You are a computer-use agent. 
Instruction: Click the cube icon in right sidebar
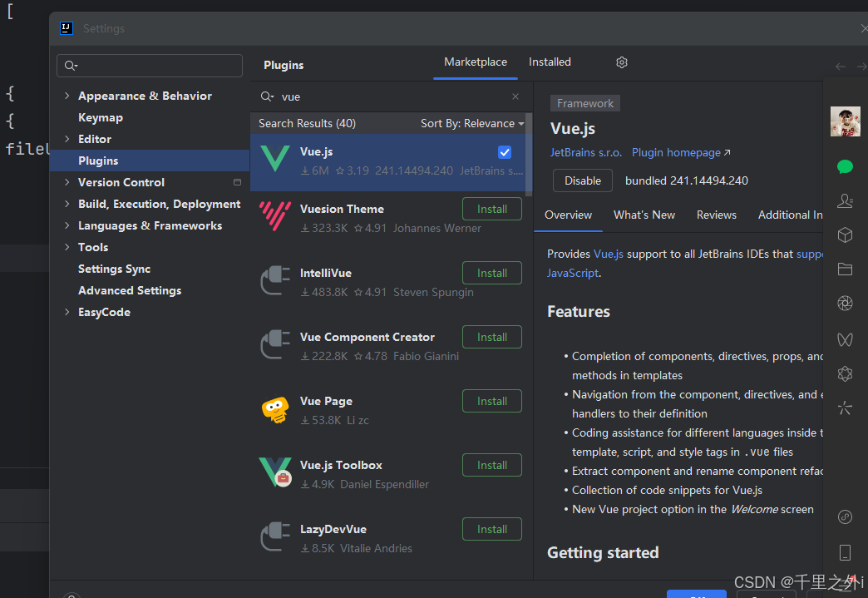(x=845, y=235)
